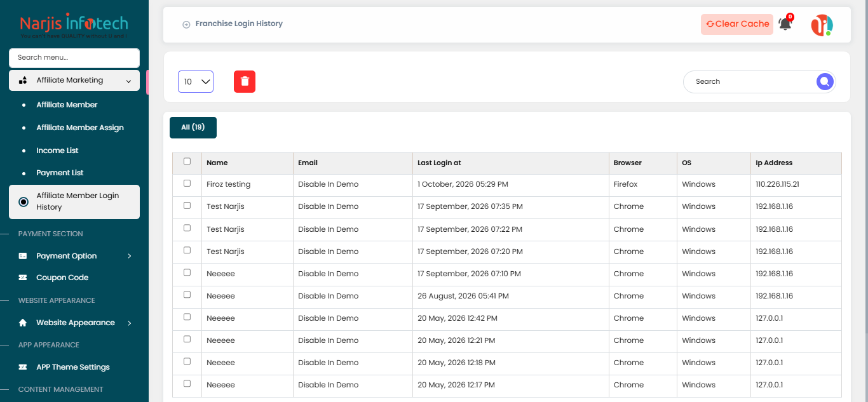Click the Payment Option card icon

tap(23, 256)
